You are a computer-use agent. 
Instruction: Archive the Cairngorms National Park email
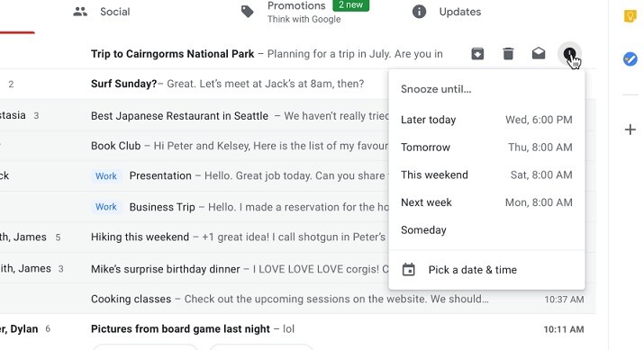[477, 54]
